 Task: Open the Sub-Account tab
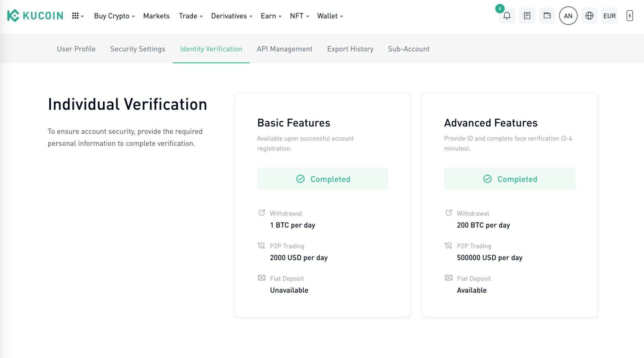[409, 49]
